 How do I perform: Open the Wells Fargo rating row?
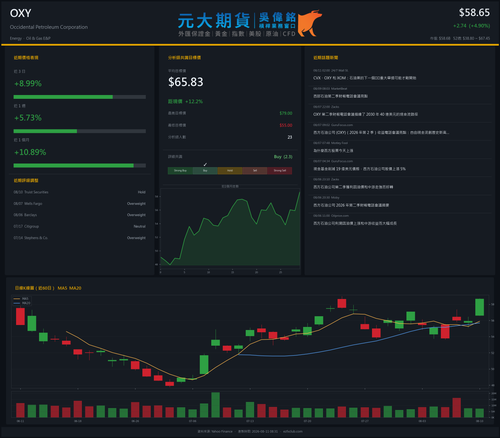(x=80, y=203)
